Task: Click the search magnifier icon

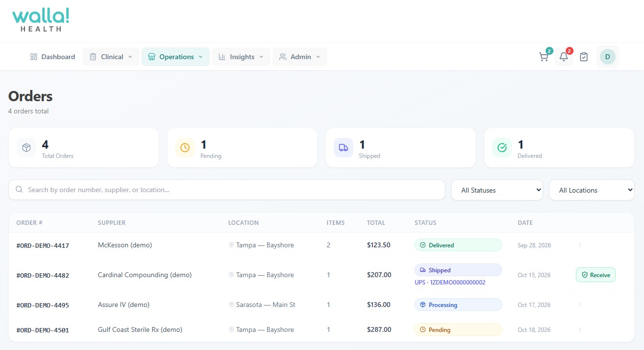Action: pos(19,190)
